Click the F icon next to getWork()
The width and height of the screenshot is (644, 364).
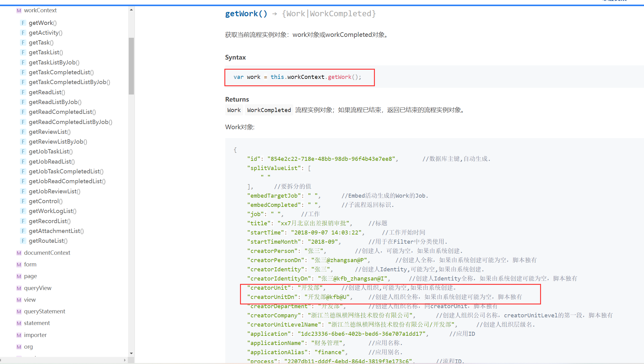pos(23,23)
